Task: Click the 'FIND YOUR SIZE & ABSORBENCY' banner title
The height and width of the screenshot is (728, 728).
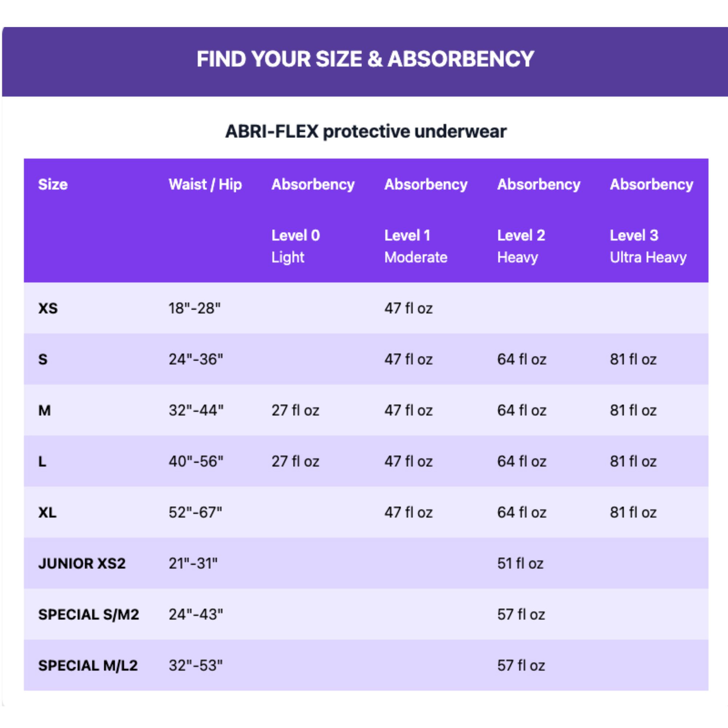Action: (x=365, y=59)
